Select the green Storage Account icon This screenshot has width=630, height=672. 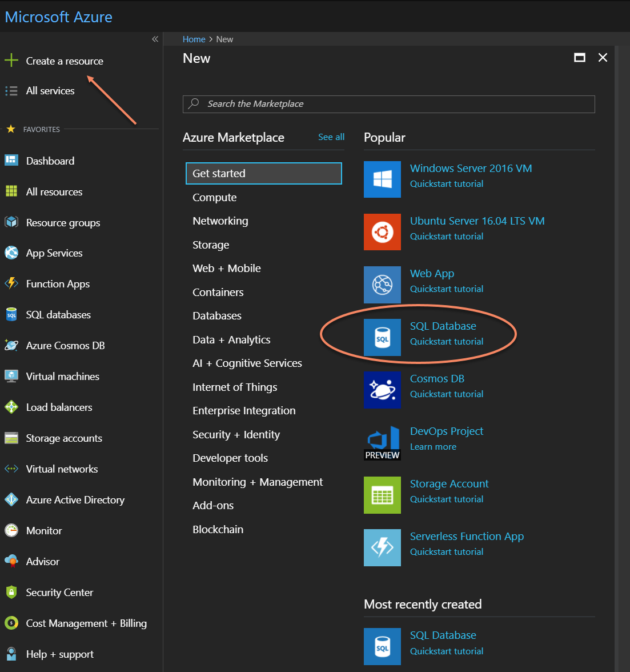tap(382, 495)
